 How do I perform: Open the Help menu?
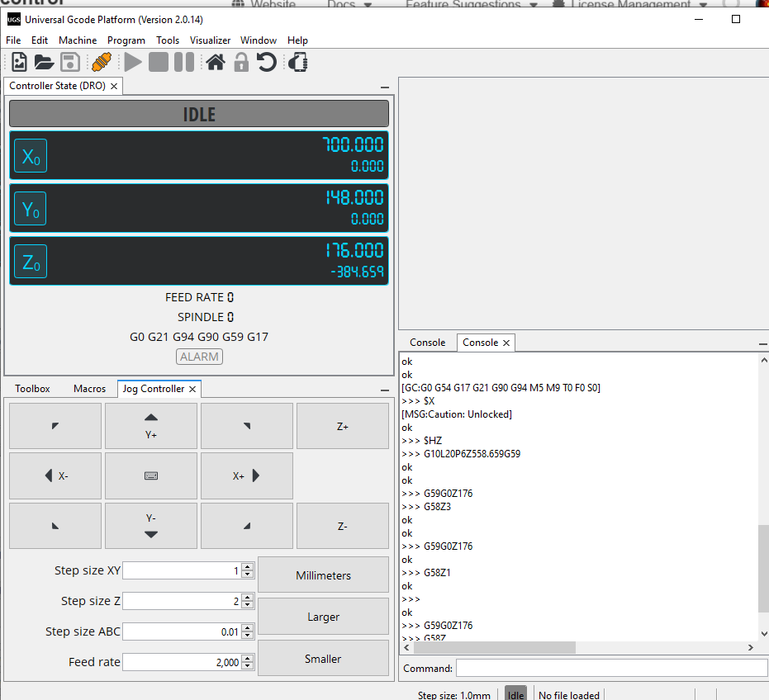[297, 40]
